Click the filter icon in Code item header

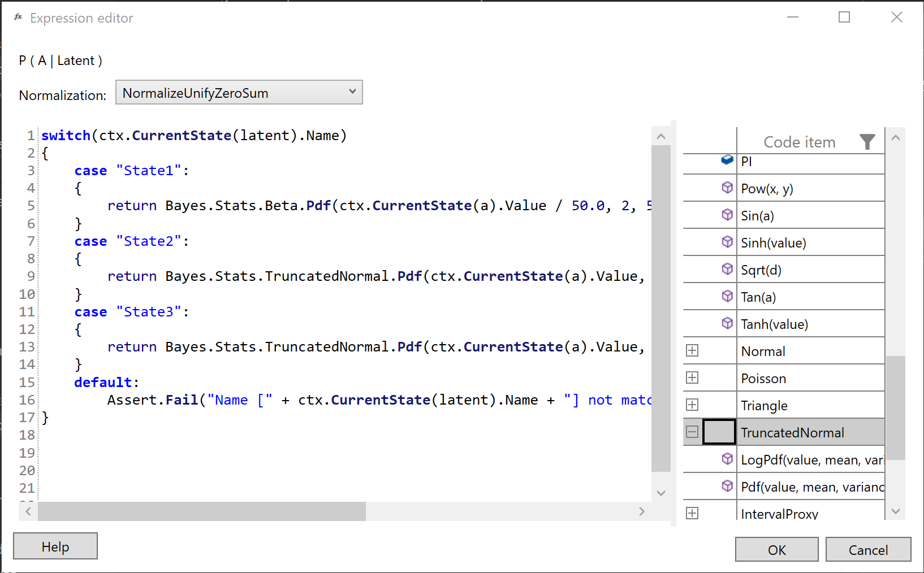(867, 142)
